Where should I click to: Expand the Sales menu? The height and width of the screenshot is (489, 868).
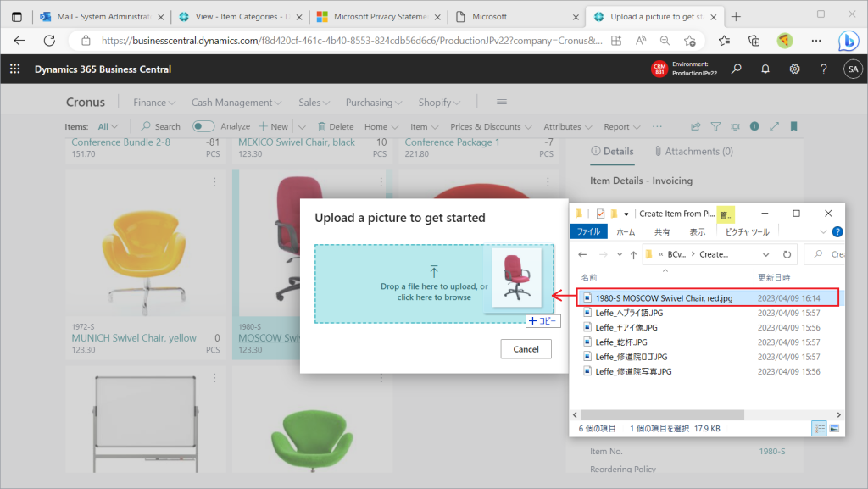(314, 103)
